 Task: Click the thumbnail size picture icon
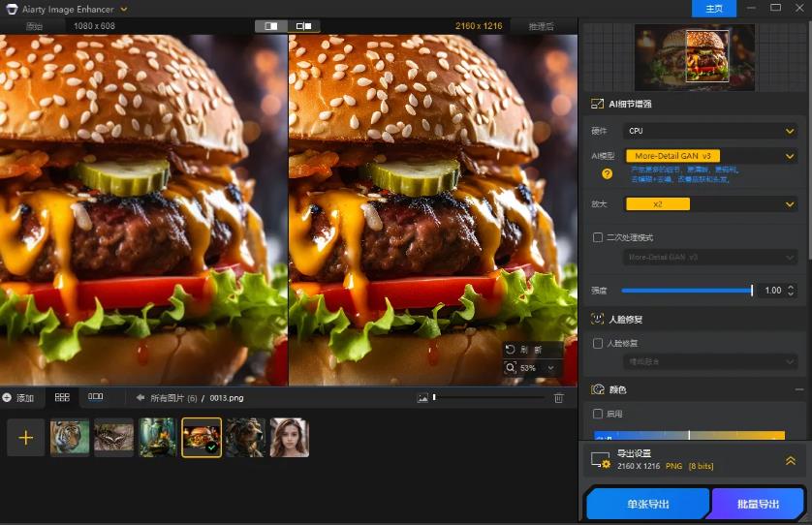tap(422, 398)
